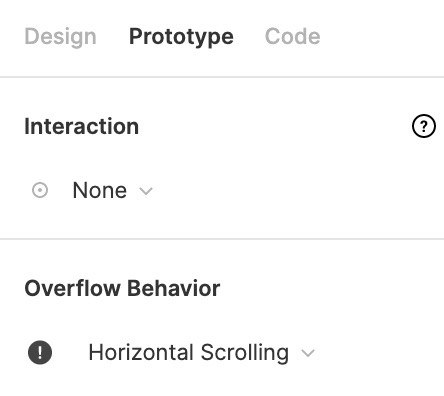Expand chevron next to None

[x=146, y=191]
